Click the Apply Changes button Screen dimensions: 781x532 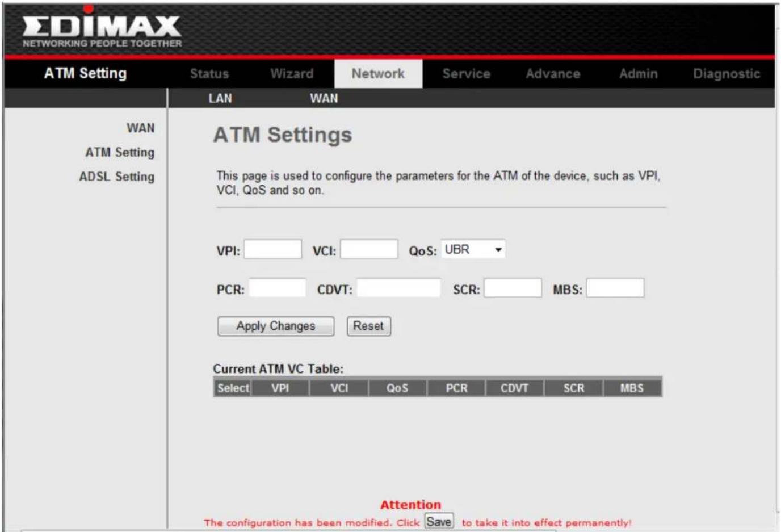point(276,326)
